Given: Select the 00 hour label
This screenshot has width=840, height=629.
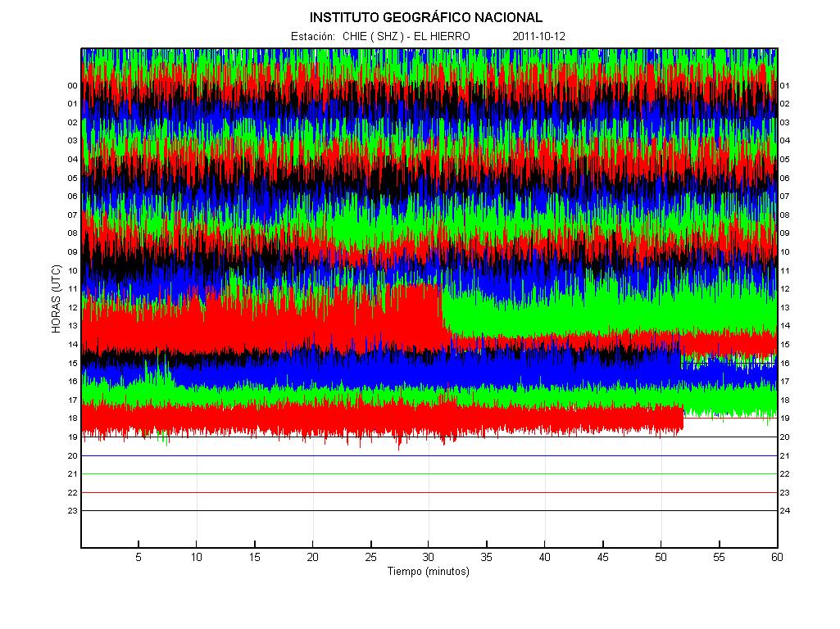Looking at the screenshot, I should tap(72, 86).
